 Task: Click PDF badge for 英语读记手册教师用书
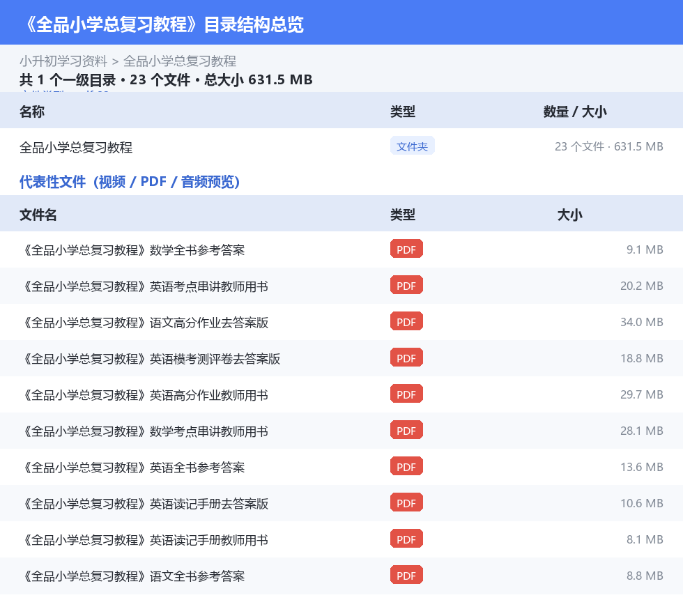[406, 539]
